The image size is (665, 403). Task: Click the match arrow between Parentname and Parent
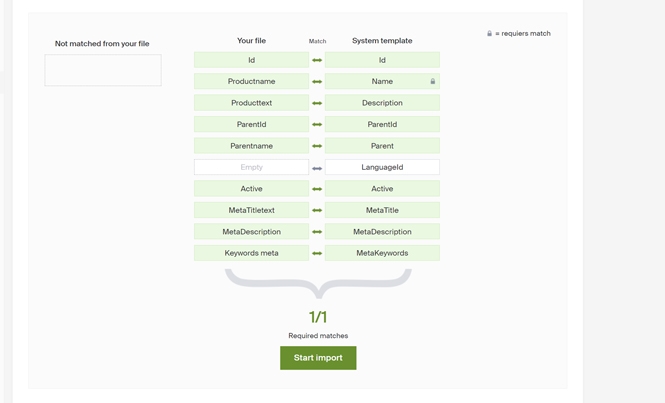pyautogui.click(x=317, y=146)
